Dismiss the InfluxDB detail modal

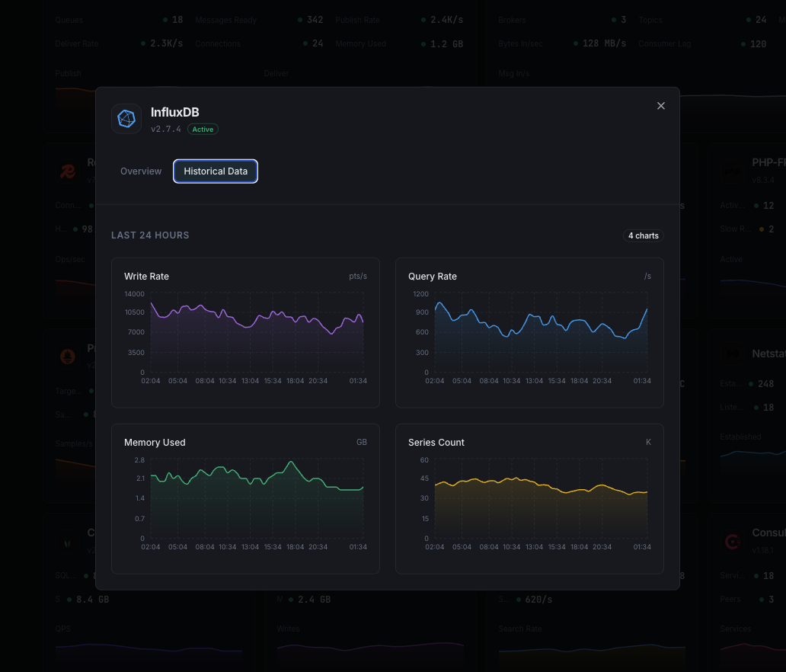[x=660, y=106]
